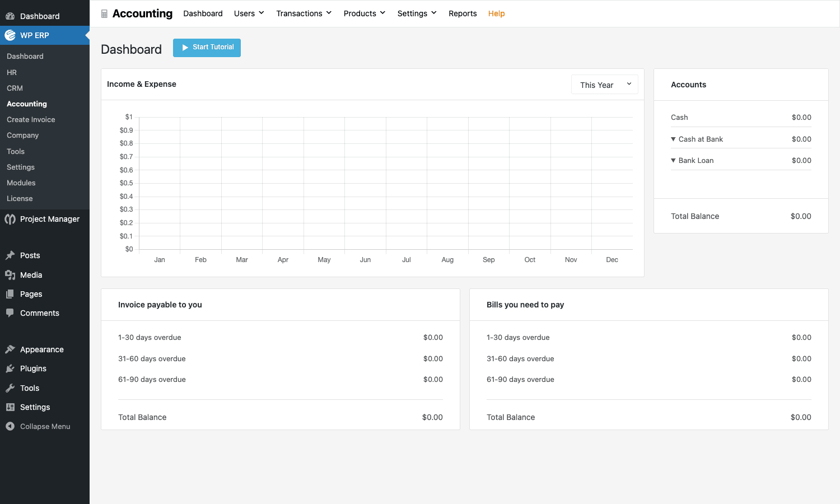Image resolution: width=840 pixels, height=504 pixels.
Task: Click the Accounting calculator icon in header
Action: pos(104,14)
